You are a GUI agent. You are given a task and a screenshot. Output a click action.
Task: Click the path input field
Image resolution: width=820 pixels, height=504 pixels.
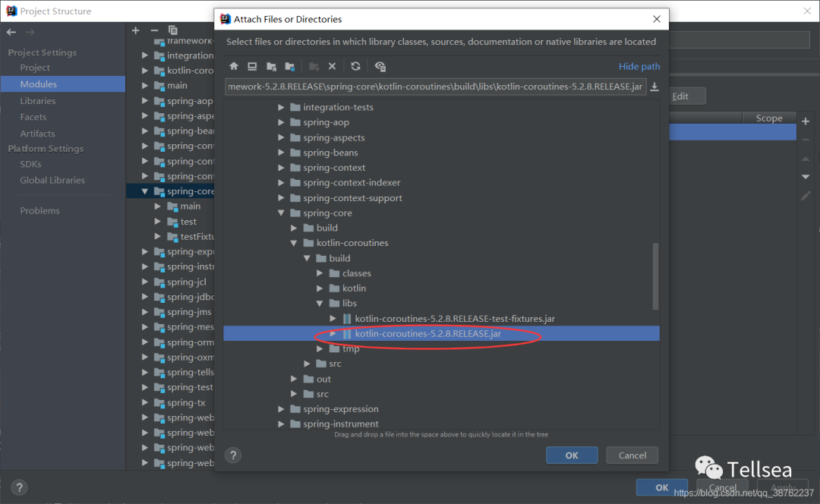[x=435, y=87]
